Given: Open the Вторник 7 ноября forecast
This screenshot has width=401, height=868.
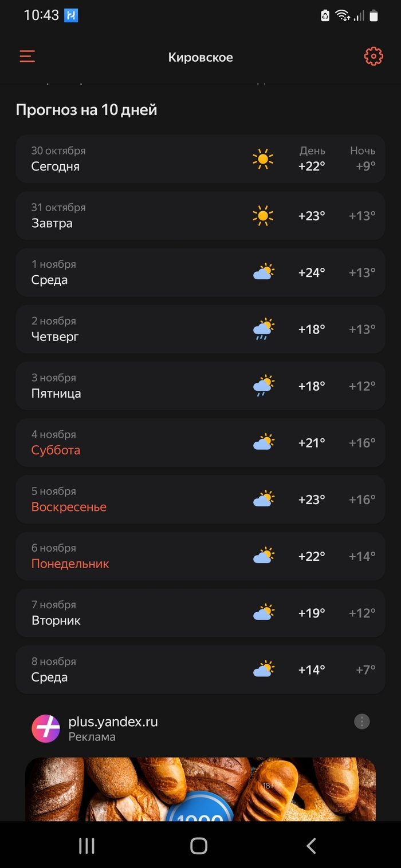Looking at the screenshot, I should click(200, 612).
